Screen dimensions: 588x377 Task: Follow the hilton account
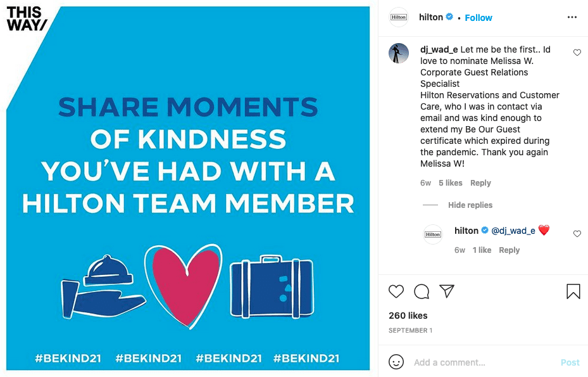(x=479, y=18)
